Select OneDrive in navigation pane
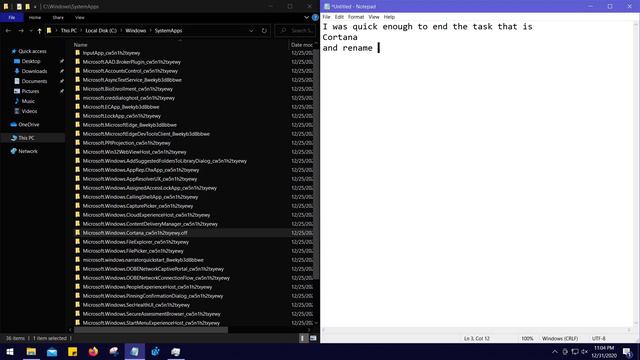This screenshot has width=640, height=360. pos(29,124)
